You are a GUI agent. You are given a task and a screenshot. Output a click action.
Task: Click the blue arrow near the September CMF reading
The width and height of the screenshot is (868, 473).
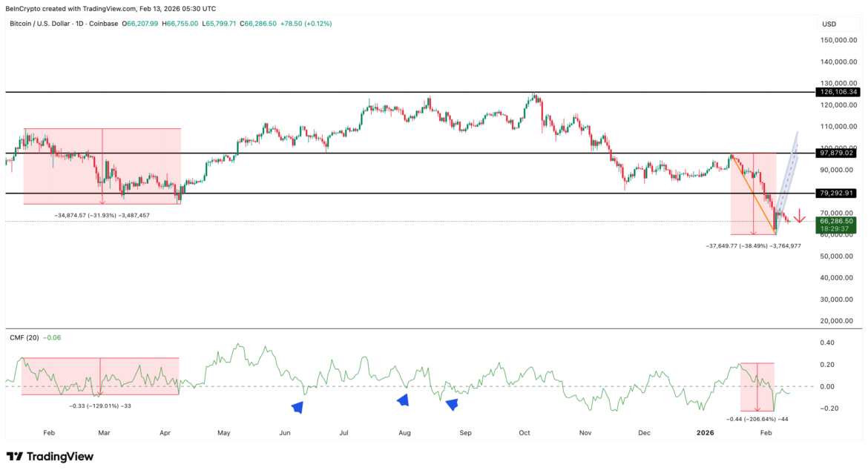450,404
